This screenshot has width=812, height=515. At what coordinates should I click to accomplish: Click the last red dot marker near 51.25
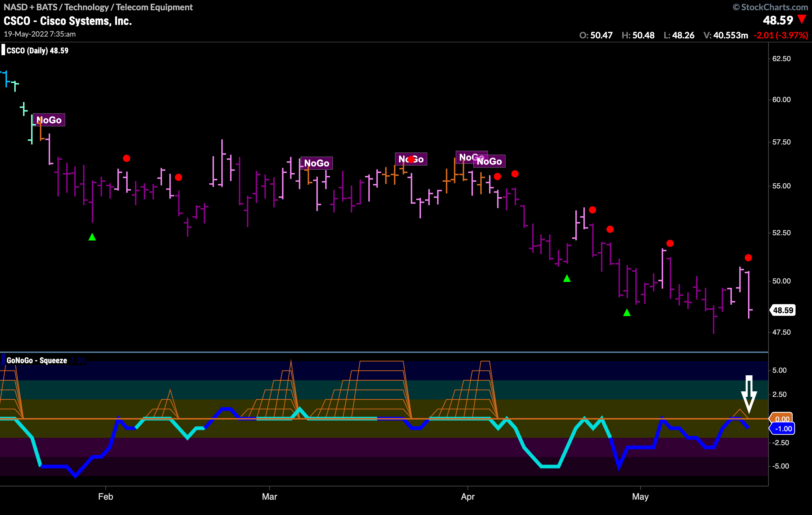pos(748,258)
